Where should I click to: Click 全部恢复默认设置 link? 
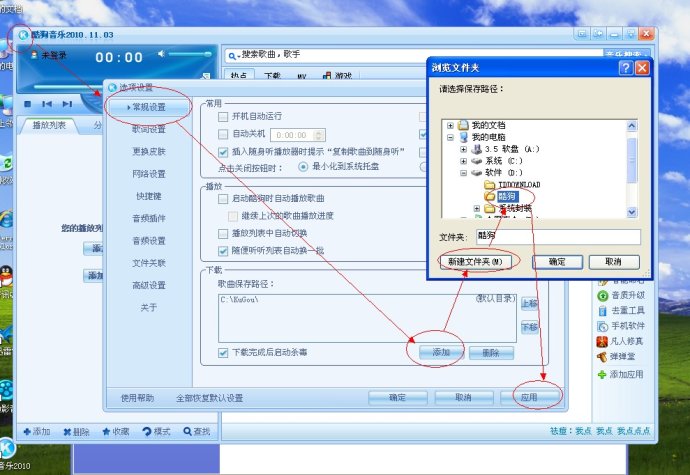(209, 398)
